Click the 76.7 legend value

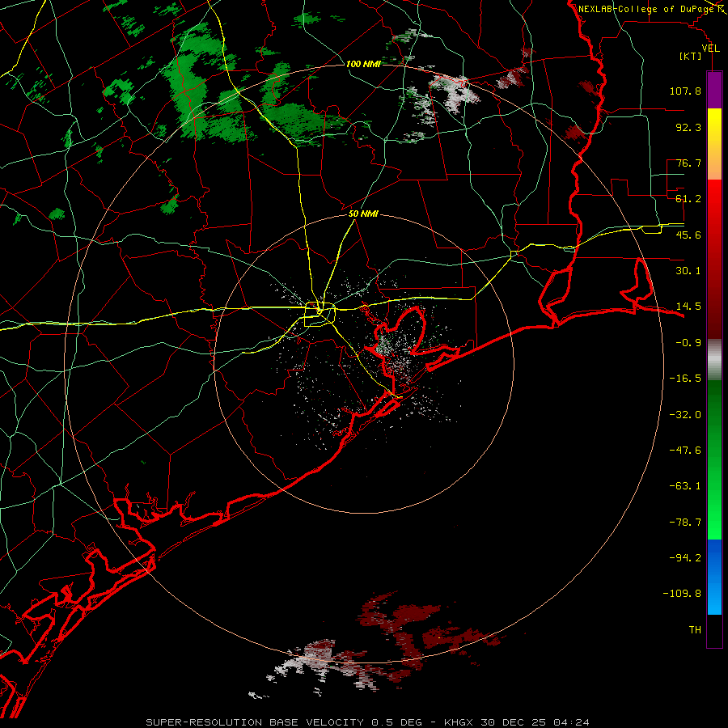pyautogui.click(x=688, y=163)
